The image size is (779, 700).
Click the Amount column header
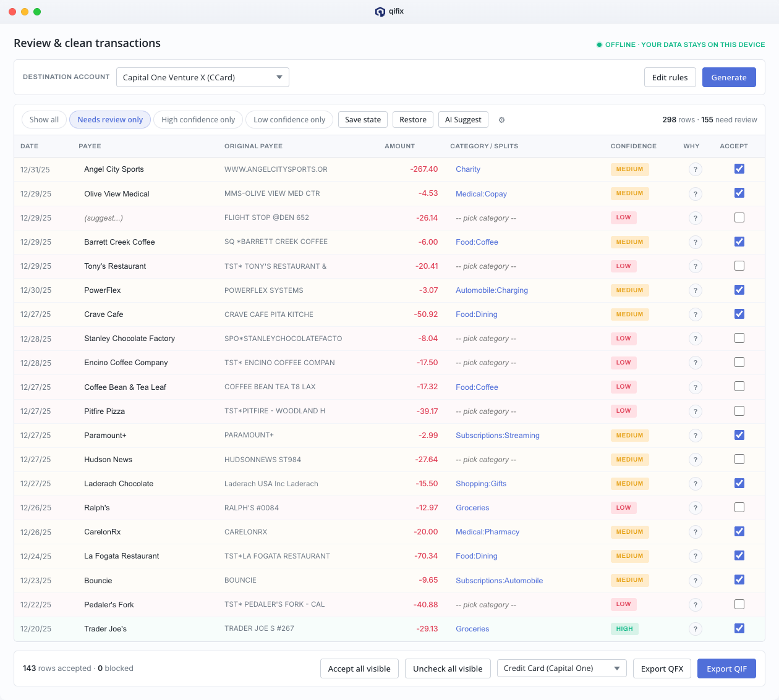(x=399, y=146)
